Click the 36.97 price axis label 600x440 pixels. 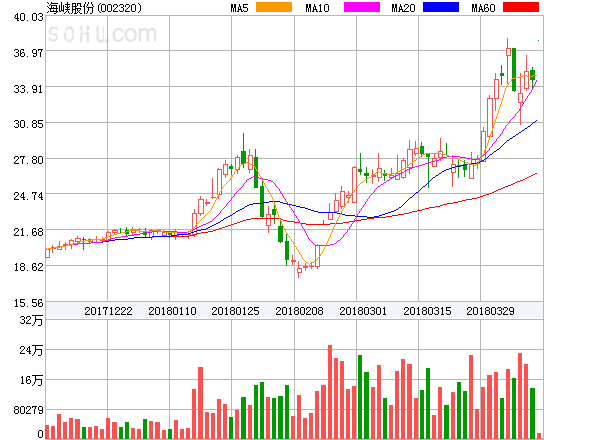tap(29, 53)
